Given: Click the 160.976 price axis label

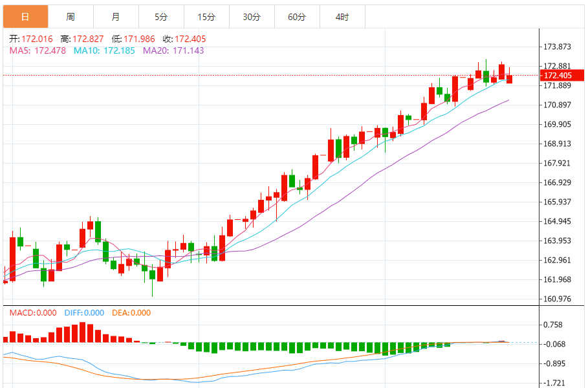Looking at the screenshot, I should (557, 299).
